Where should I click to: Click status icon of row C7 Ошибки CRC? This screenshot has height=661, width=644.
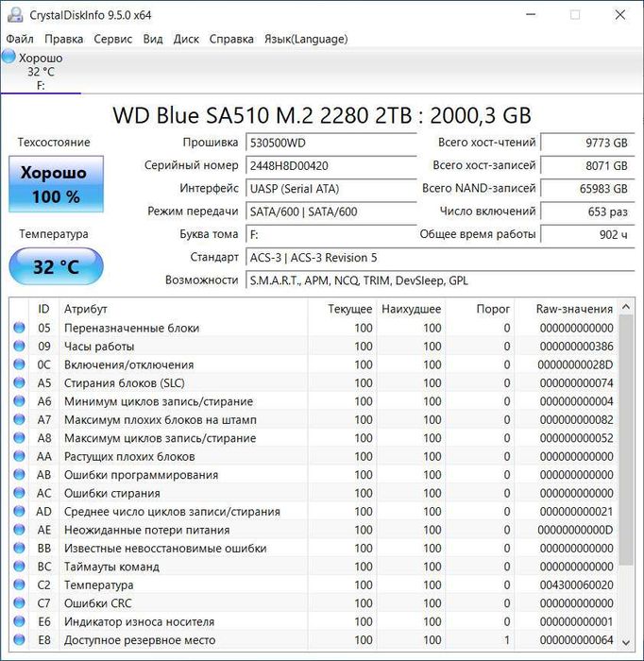click(20, 602)
